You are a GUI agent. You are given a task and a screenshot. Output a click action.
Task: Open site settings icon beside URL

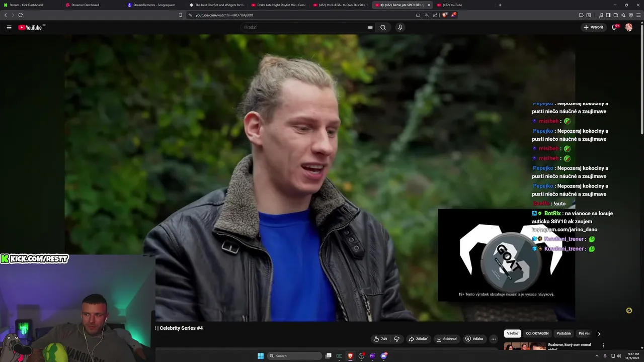click(190, 15)
